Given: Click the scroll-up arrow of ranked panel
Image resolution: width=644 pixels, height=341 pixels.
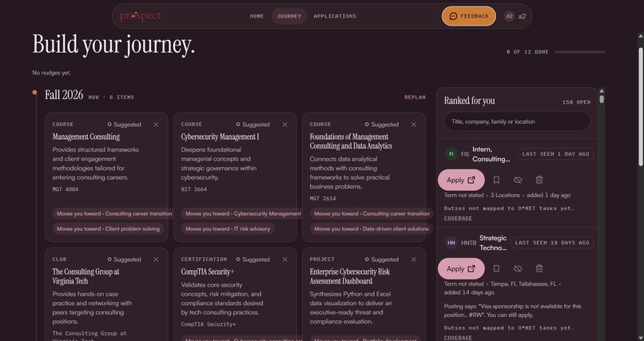Looking at the screenshot, I should [x=602, y=91].
